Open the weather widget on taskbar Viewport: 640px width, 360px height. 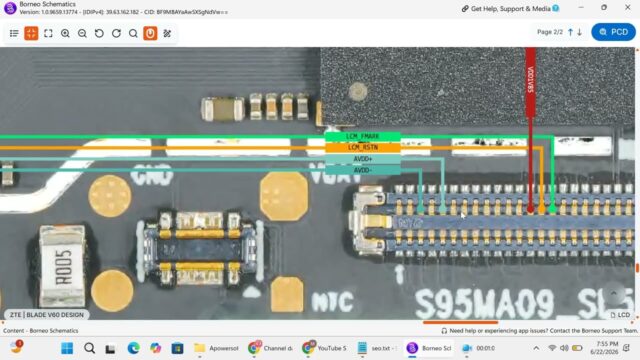pos(16,347)
